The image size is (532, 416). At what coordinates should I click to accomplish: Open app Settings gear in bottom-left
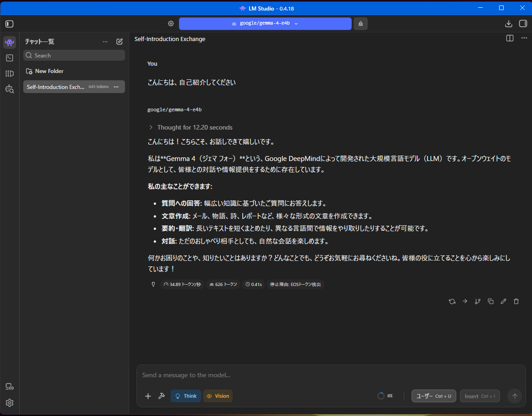pos(10,403)
